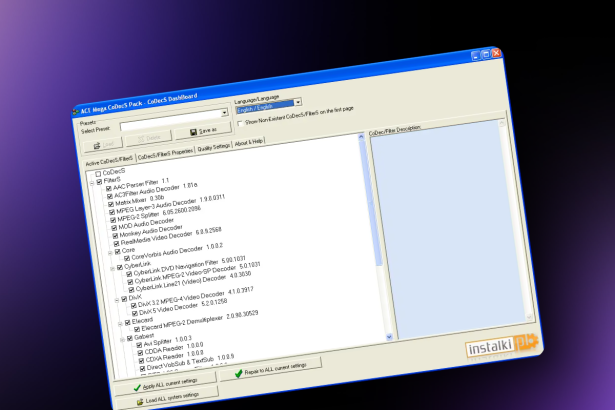Open the About & Help tab
Screen dimensions: 615x410
(248, 142)
